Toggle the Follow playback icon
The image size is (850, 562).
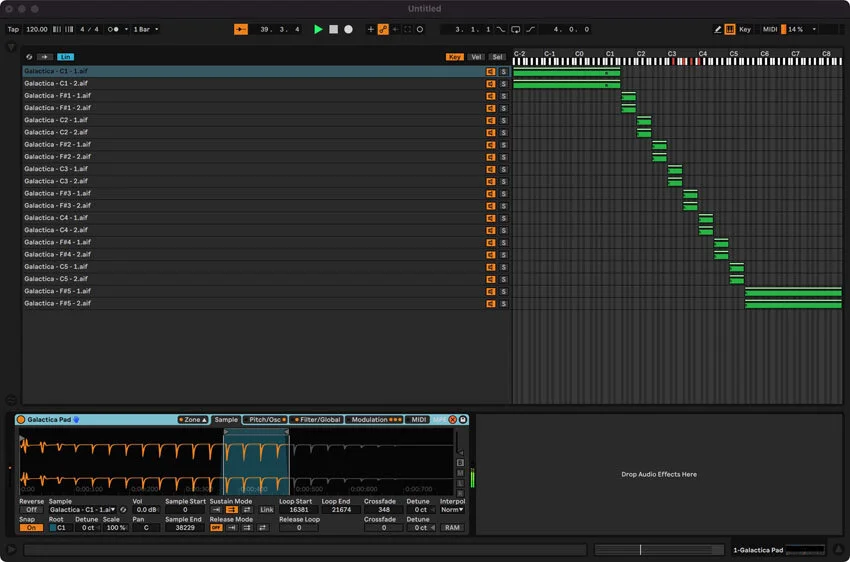(x=241, y=29)
